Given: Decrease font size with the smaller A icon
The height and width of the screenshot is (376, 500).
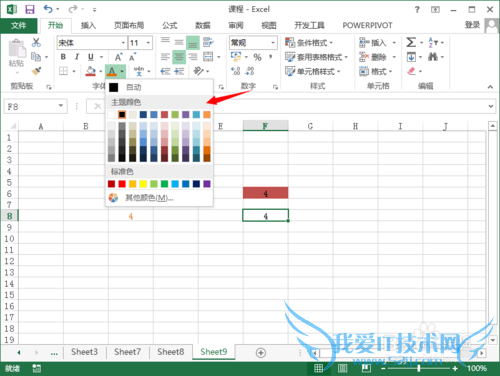Looking at the screenshot, I should [x=132, y=57].
